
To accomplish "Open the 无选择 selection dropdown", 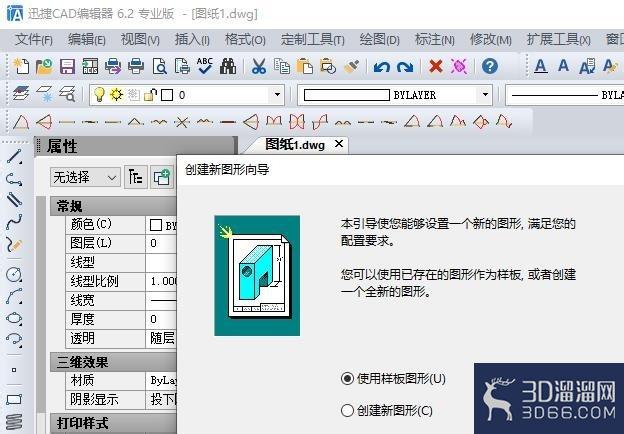I will [x=85, y=177].
